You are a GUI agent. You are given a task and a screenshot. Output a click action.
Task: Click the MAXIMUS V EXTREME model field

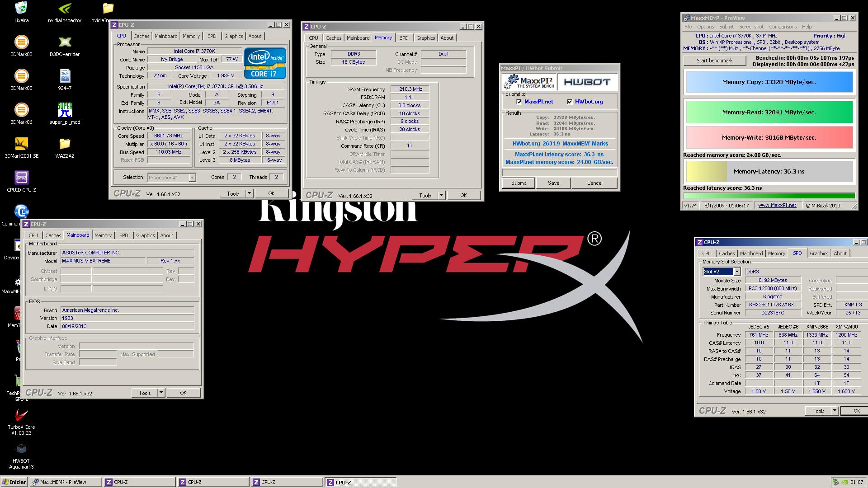point(103,261)
